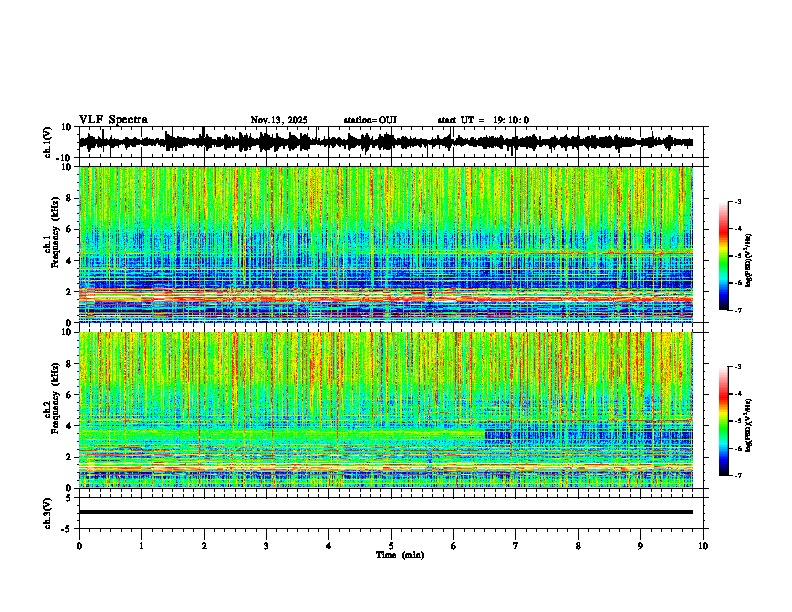This screenshot has height=612, width=792.
Task: Click the time axis tick label "9"
Action: pyautogui.click(x=640, y=546)
